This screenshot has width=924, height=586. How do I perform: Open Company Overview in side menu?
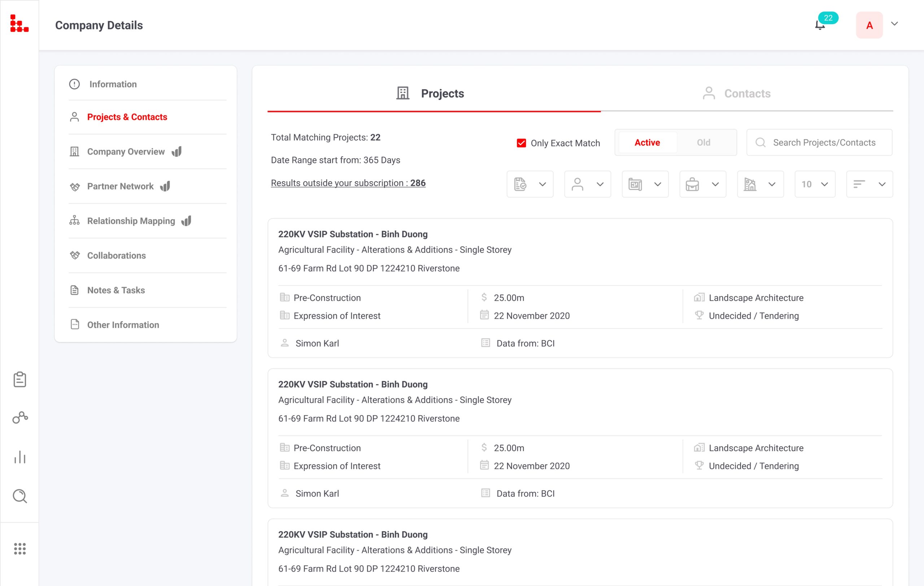tap(126, 152)
